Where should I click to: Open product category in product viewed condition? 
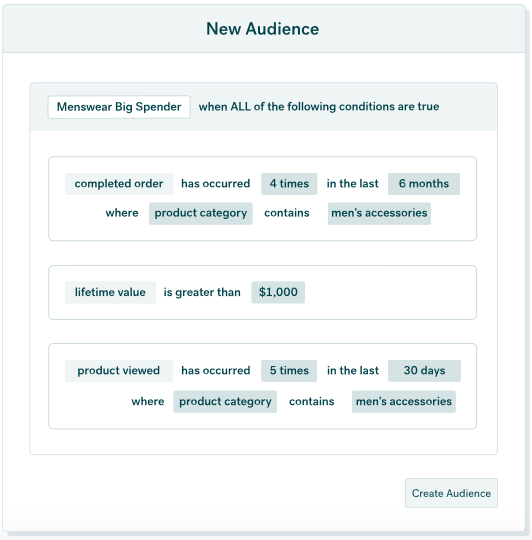point(225,401)
